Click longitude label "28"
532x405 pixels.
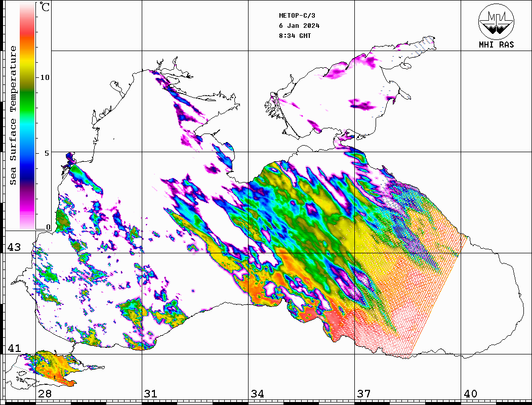click(45, 394)
